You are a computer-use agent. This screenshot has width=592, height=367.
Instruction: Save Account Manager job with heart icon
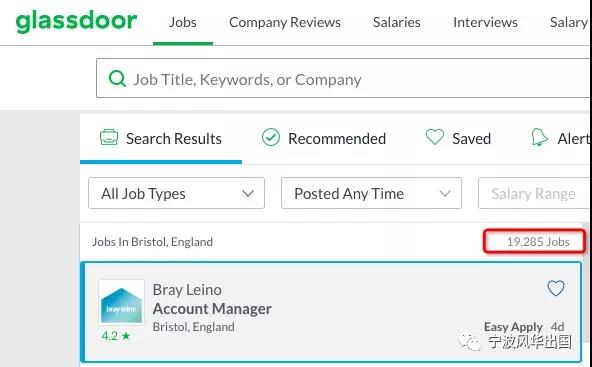click(556, 288)
